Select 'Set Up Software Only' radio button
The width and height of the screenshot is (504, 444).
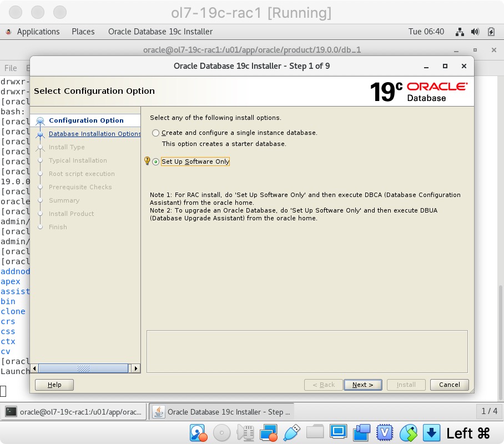[x=155, y=162]
